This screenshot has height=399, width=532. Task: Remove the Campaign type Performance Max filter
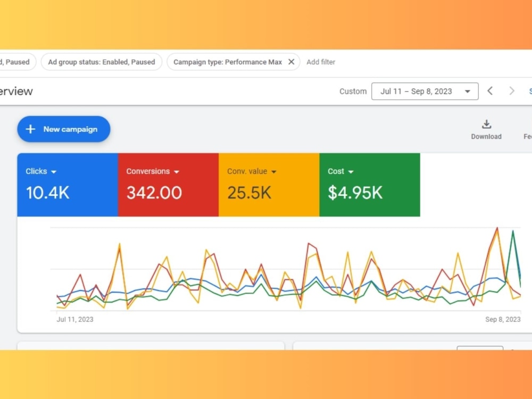pyautogui.click(x=291, y=62)
